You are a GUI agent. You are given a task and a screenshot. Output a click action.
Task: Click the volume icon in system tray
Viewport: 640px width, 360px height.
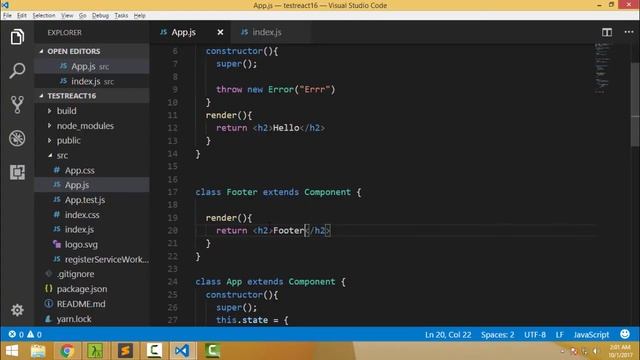(596, 351)
